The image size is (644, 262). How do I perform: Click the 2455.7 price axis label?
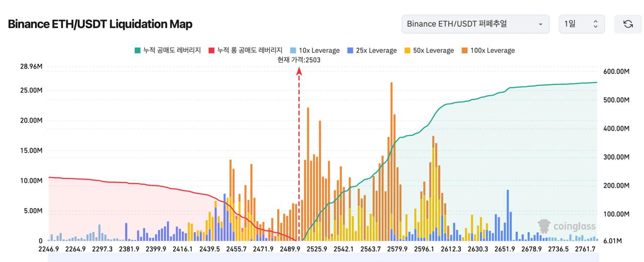236,249
